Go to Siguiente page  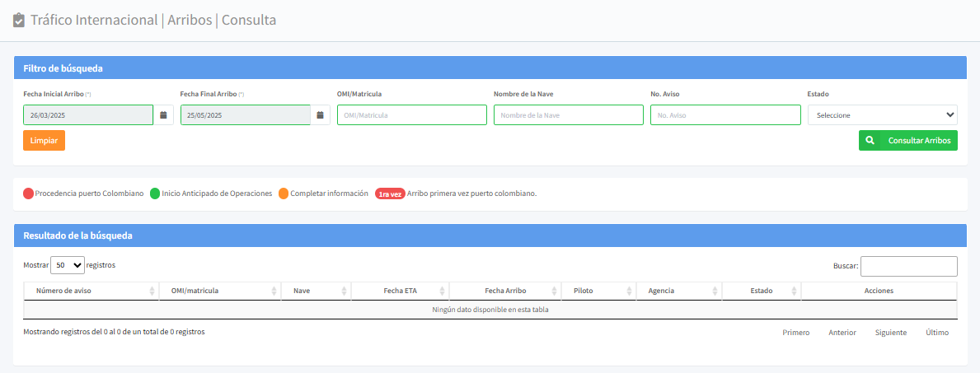click(890, 333)
